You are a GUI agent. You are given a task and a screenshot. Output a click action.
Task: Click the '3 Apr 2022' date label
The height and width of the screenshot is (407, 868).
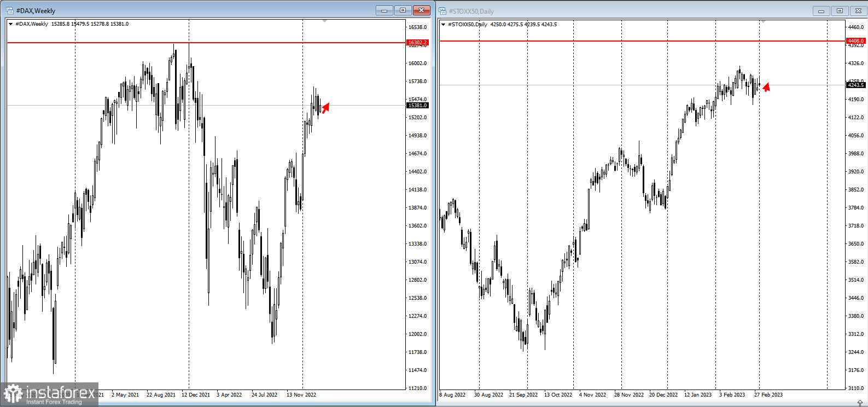point(229,395)
